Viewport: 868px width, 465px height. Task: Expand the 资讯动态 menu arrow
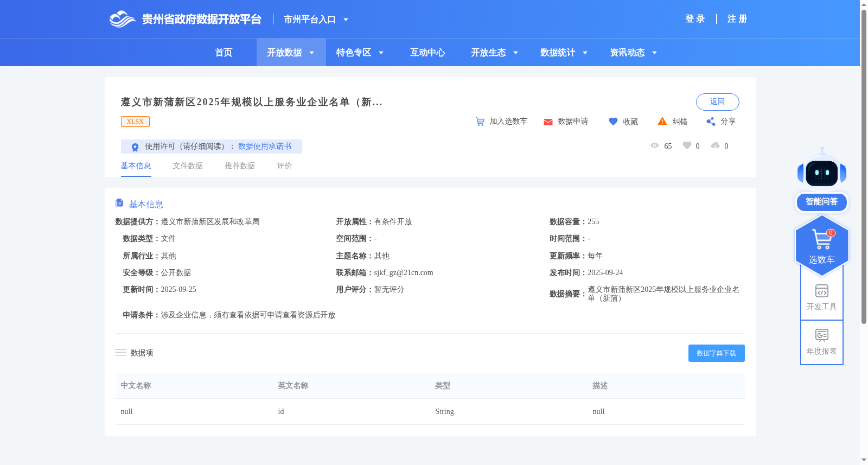point(654,53)
